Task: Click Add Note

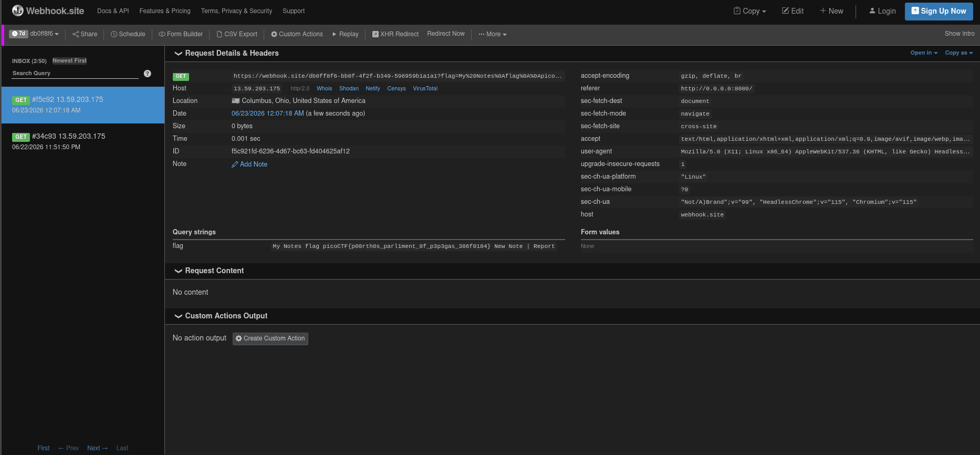Action: (249, 164)
